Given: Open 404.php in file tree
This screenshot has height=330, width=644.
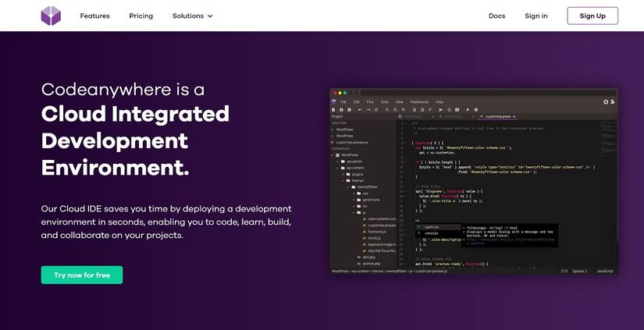Looking at the screenshot, I should pyautogui.click(x=368, y=257).
